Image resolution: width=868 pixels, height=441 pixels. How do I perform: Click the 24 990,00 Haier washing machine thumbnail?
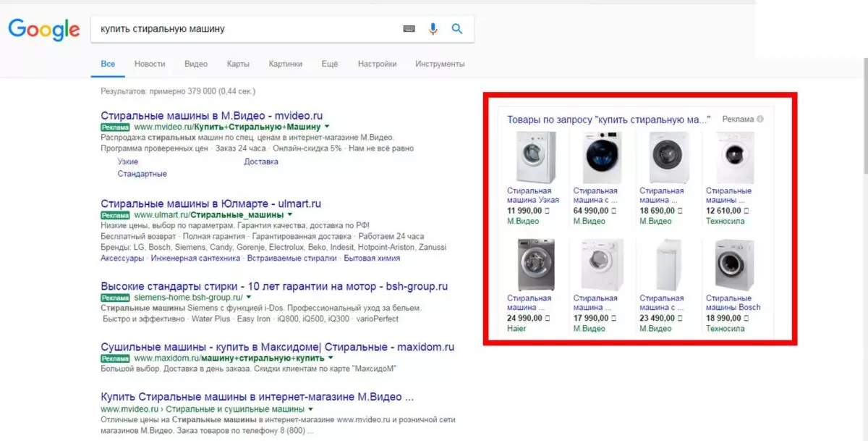pos(536,265)
